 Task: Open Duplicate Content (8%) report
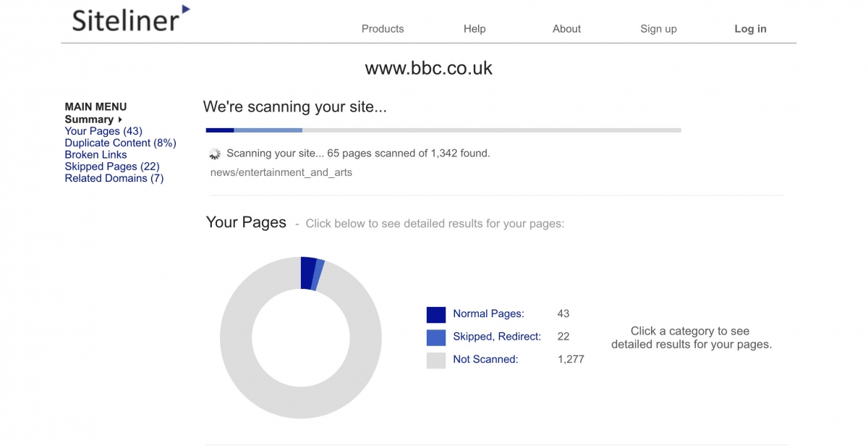pos(120,143)
